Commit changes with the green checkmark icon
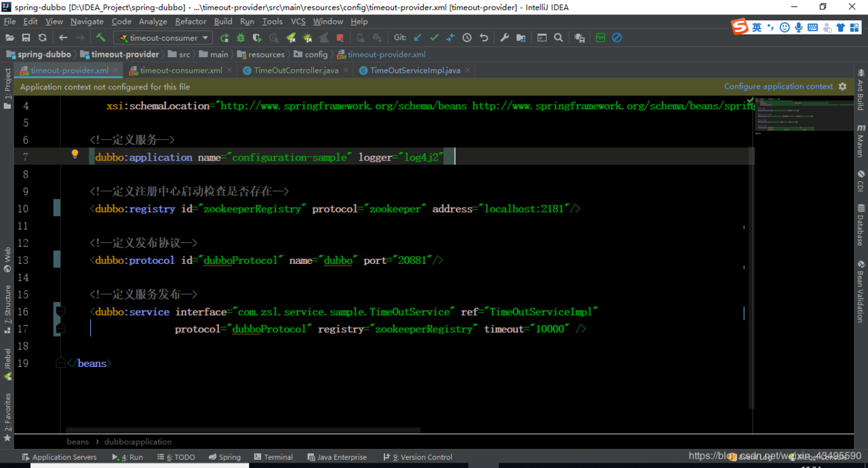This screenshot has width=868, height=468. (x=434, y=38)
